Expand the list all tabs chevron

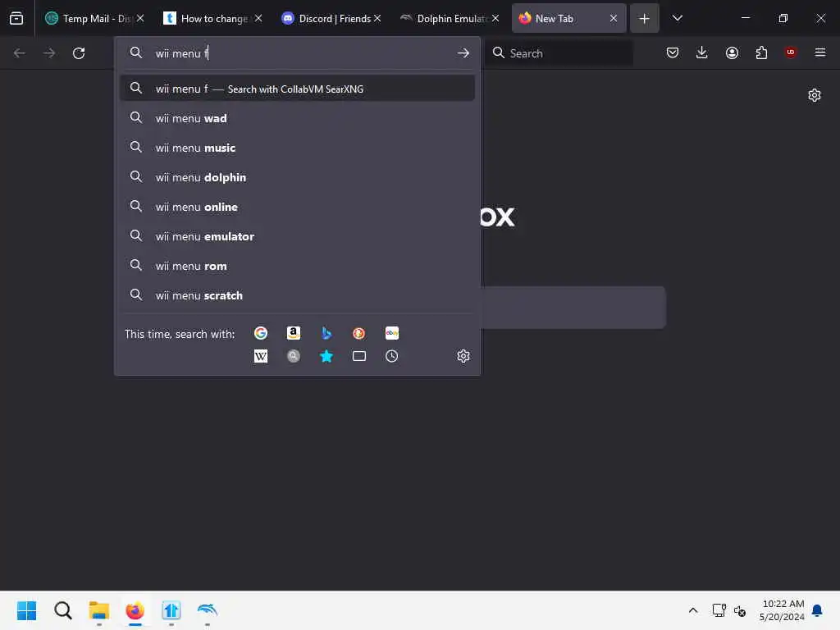click(677, 18)
